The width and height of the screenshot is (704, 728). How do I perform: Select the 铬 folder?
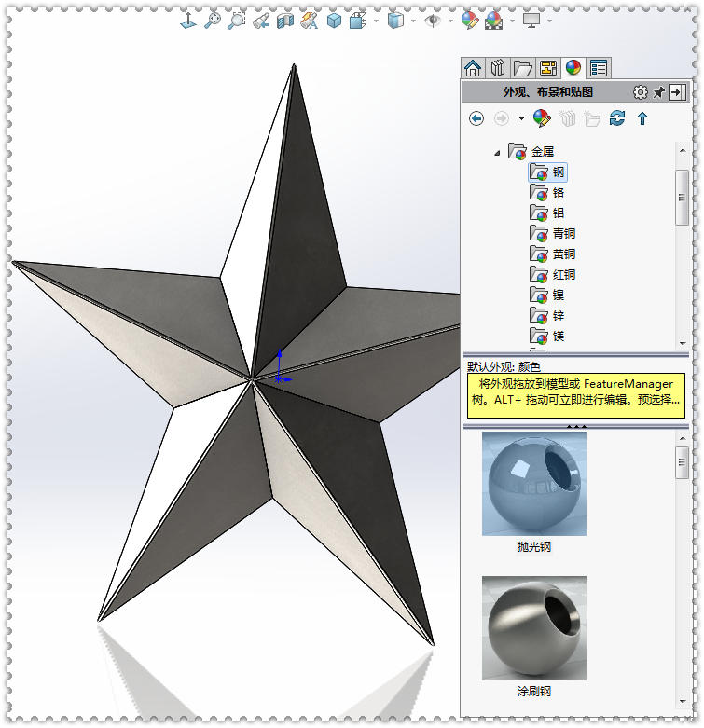tap(547, 193)
